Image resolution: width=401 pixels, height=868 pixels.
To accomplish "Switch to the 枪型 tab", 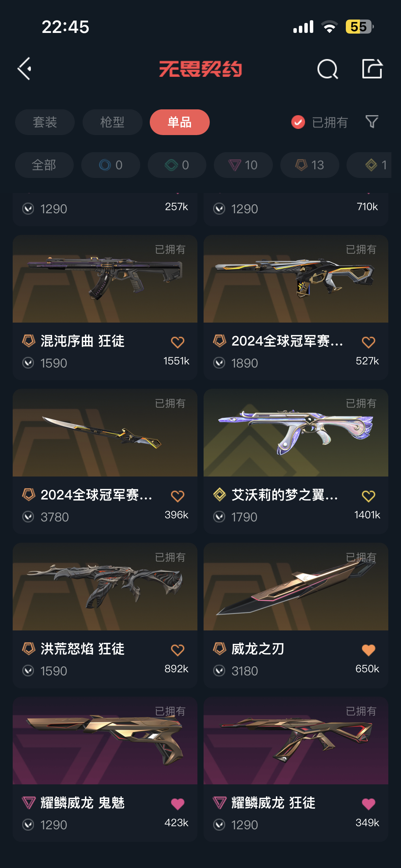I will 112,122.
